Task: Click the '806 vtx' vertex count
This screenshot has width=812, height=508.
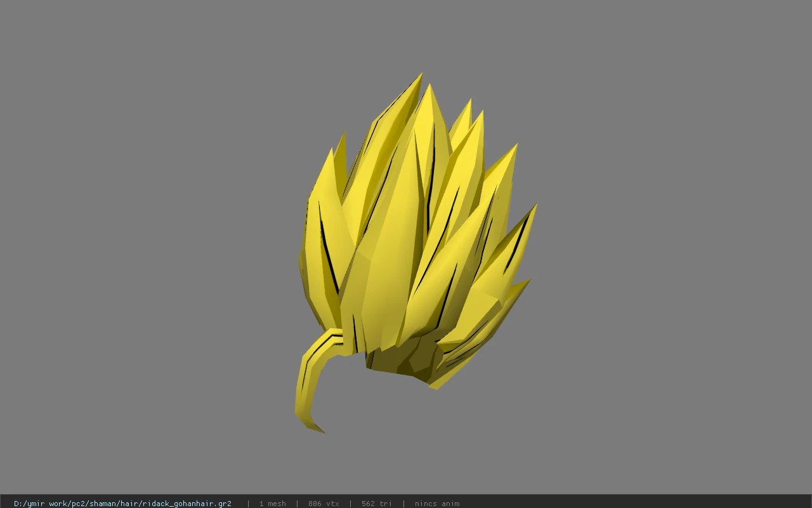Action: 324,504
